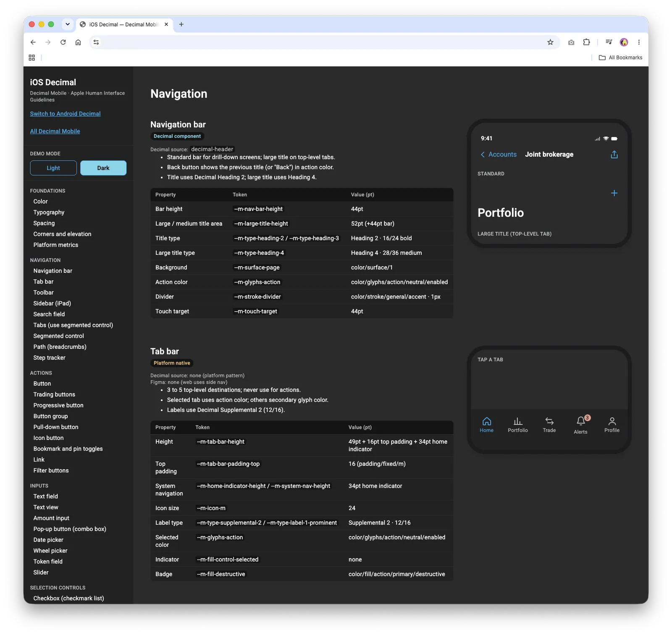672x635 pixels.
Task: Tap the plus icon above Portfolio title
Action: click(x=614, y=193)
